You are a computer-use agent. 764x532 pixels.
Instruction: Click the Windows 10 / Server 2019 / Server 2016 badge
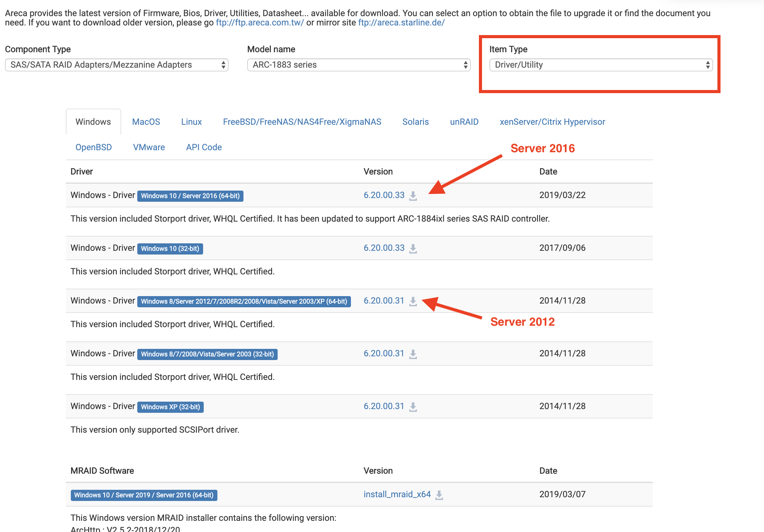pyautogui.click(x=144, y=495)
